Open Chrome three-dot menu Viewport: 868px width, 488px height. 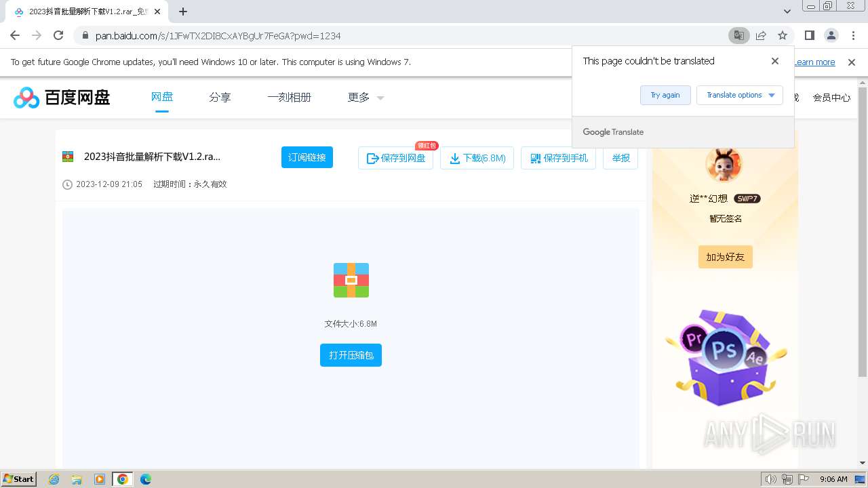852,35
